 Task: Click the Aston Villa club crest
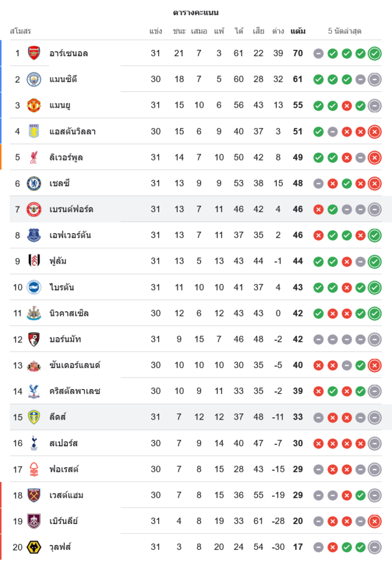34,132
